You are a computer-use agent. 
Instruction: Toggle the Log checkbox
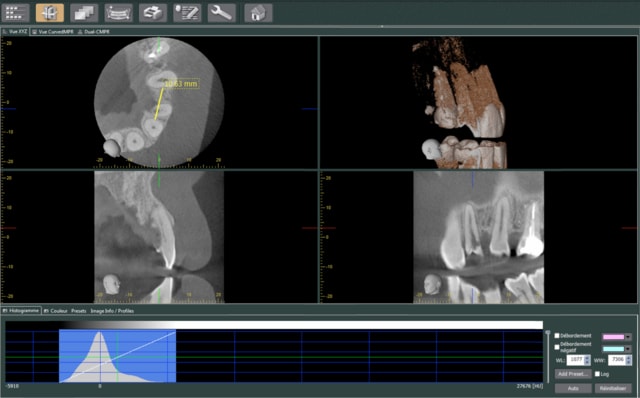[x=597, y=374]
